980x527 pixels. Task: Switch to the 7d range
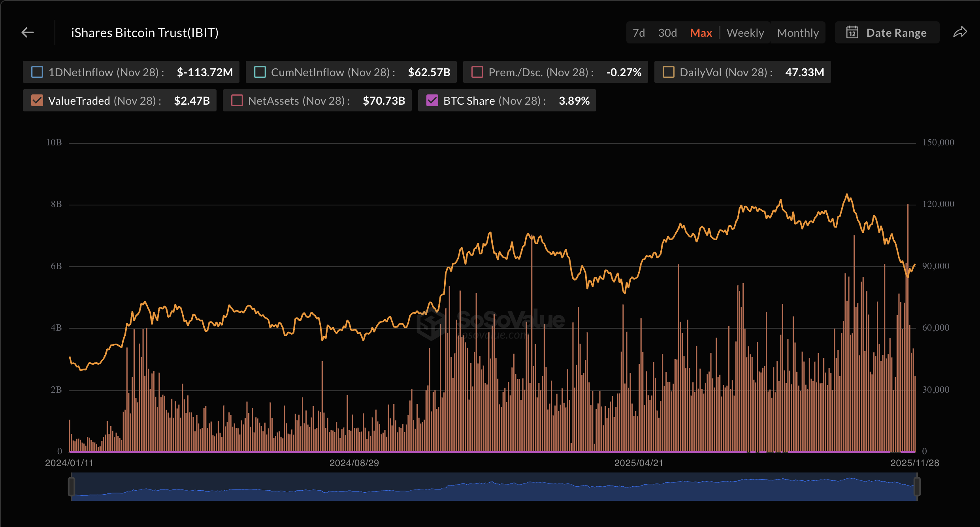pyautogui.click(x=639, y=33)
